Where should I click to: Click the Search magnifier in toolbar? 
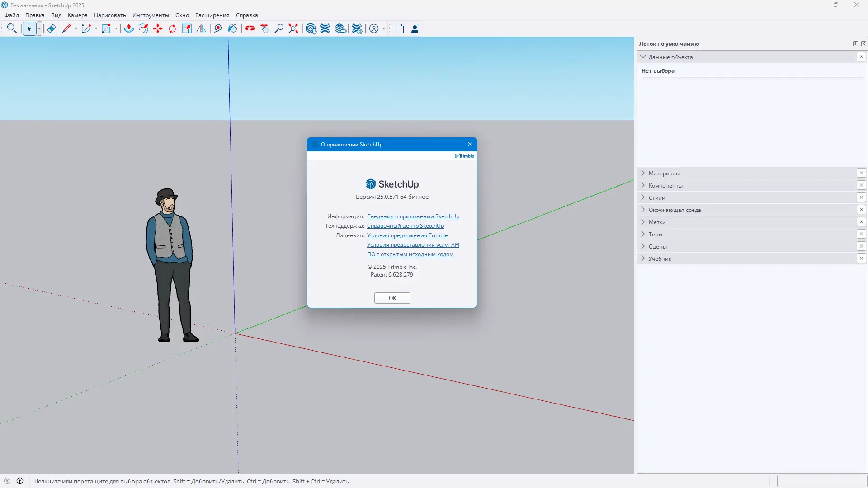pos(12,29)
